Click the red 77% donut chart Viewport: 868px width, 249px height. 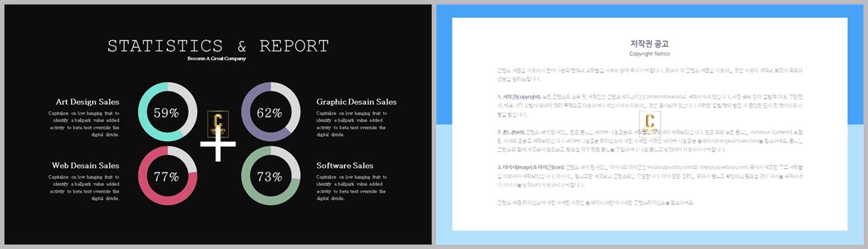click(x=167, y=176)
